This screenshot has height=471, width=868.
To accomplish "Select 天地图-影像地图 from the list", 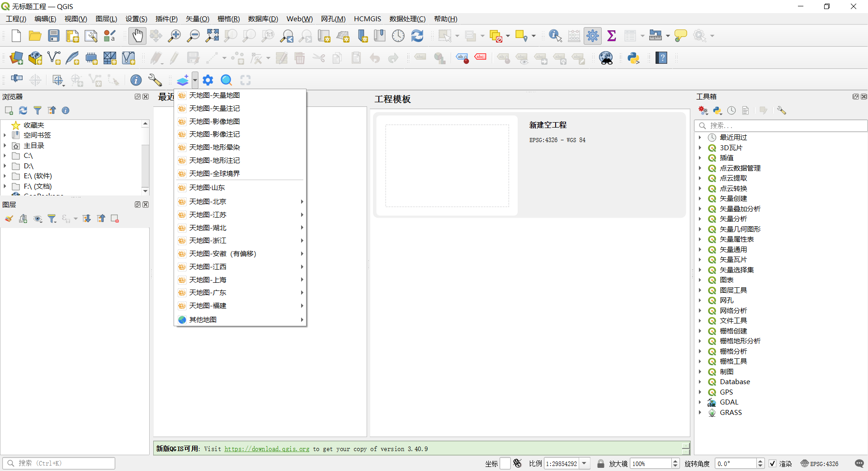I will click(214, 121).
